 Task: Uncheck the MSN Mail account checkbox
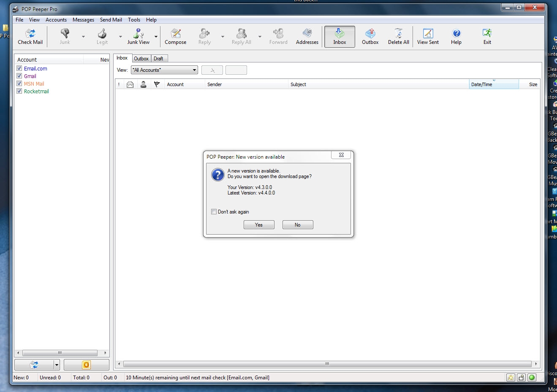pos(19,84)
